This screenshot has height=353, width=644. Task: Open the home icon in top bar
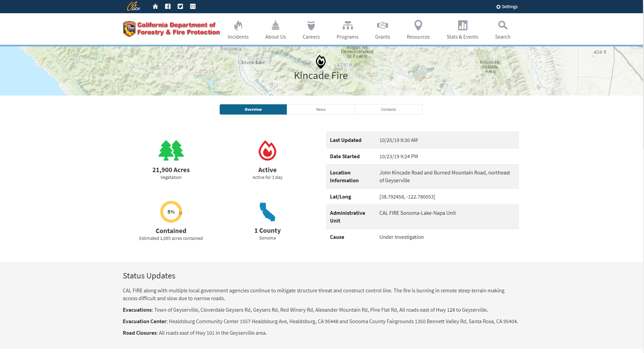pos(155,6)
